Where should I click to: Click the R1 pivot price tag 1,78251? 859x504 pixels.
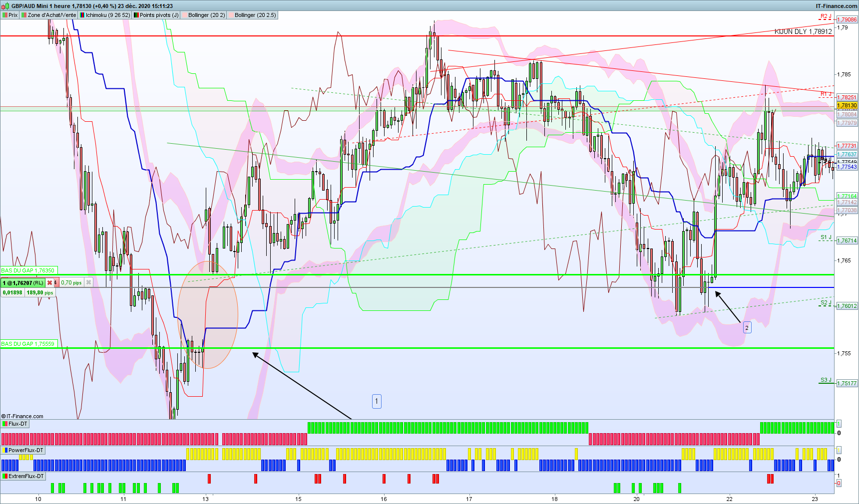847,97
